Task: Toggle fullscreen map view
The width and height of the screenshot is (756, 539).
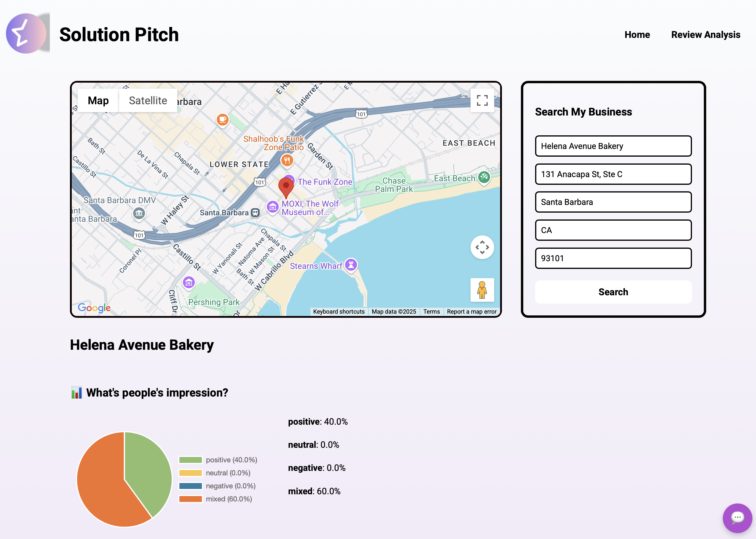Action: click(x=482, y=100)
